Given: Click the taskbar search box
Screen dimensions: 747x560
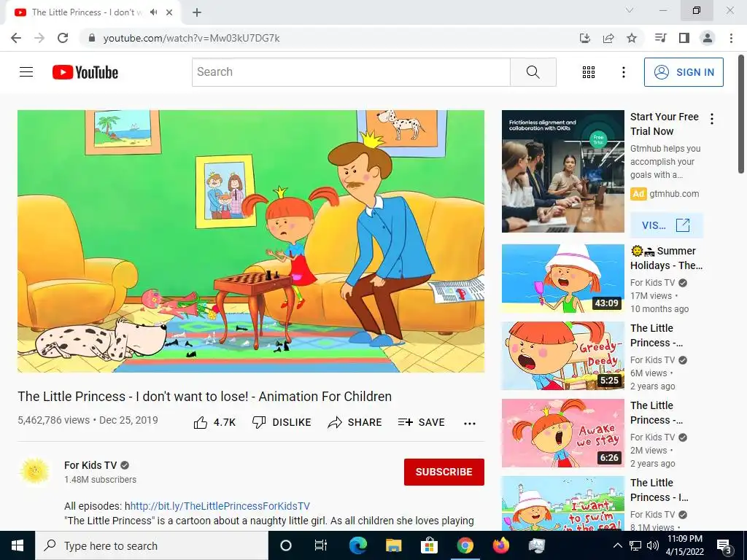Looking at the screenshot, I should (x=152, y=545).
